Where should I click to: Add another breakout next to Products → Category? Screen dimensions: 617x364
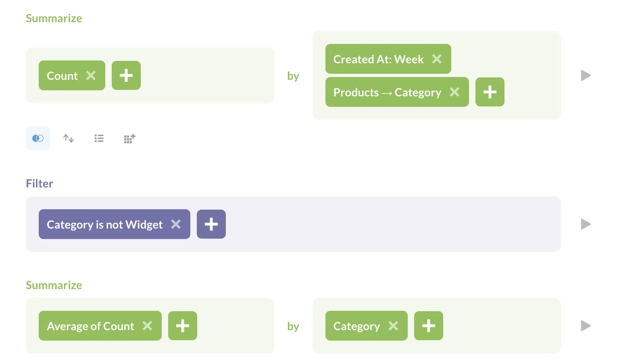pyautogui.click(x=490, y=92)
